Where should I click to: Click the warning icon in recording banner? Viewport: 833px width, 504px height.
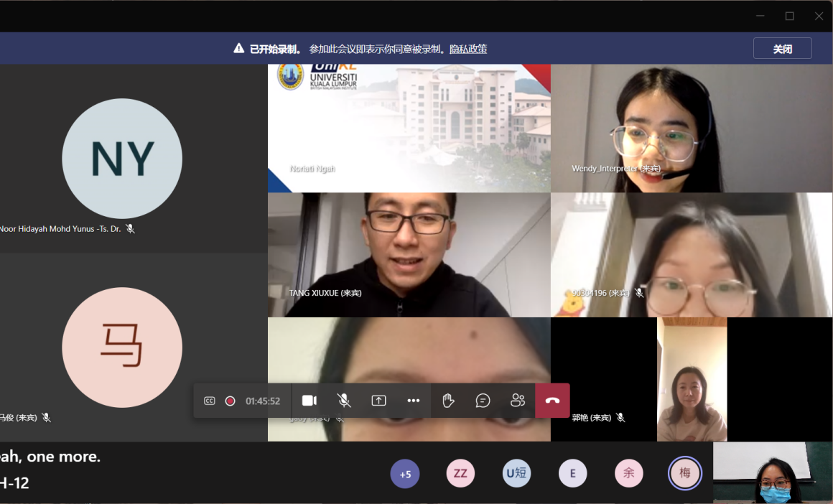point(239,49)
